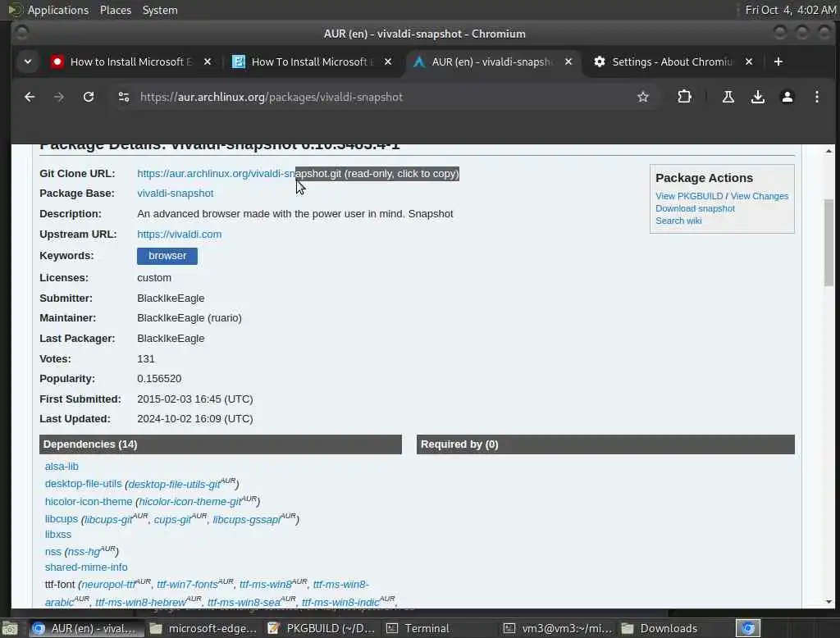
Task: Open the Applications menu
Action: click(x=57, y=10)
